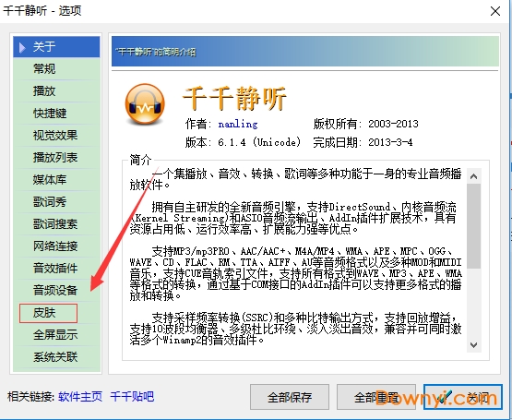Open the 播放 settings page
The image size is (512, 420).
pos(56,91)
